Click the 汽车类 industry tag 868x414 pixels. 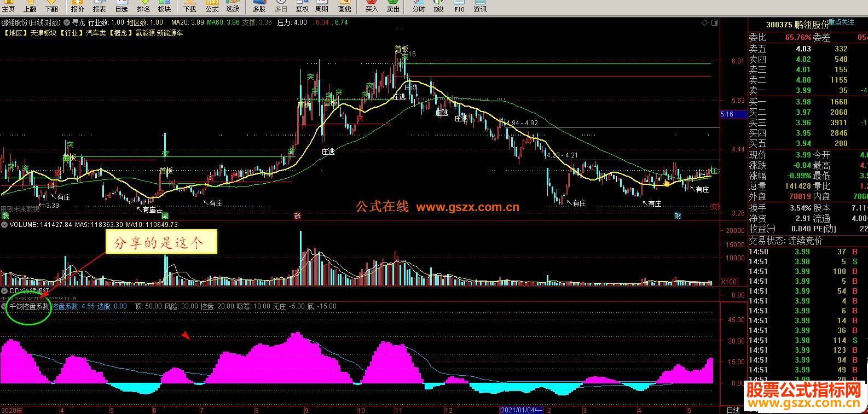coord(95,33)
